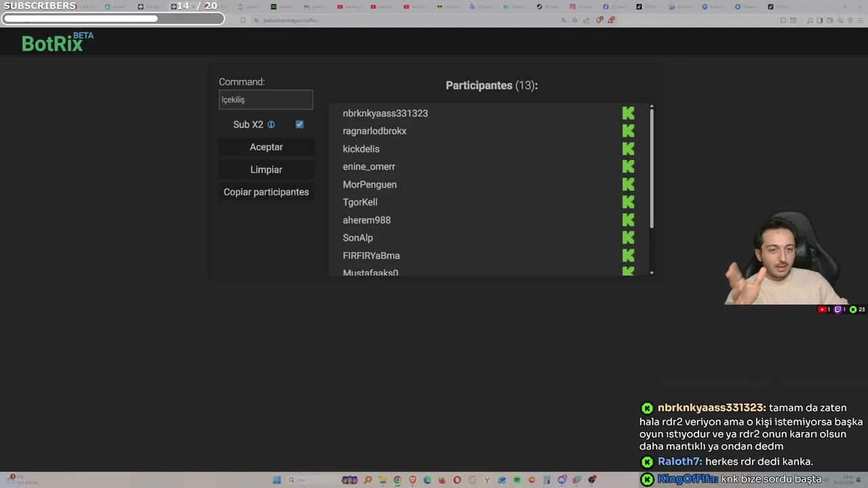The width and height of the screenshot is (868, 488).
Task: Open Yandex browser from taskbar
Action: pyautogui.click(x=487, y=480)
